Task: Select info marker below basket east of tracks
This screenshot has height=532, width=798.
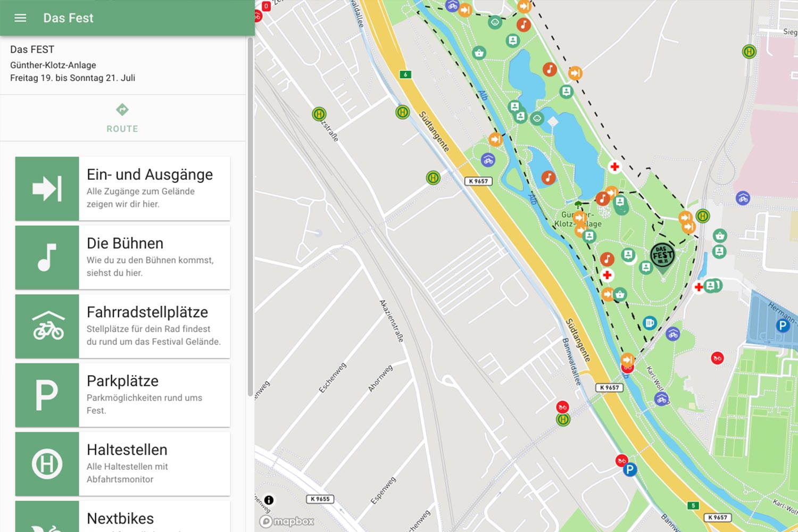Action: pos(719,251)
